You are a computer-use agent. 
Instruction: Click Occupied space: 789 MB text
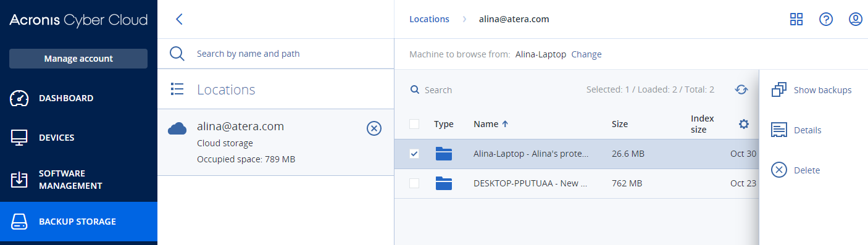tap(246, 159)
